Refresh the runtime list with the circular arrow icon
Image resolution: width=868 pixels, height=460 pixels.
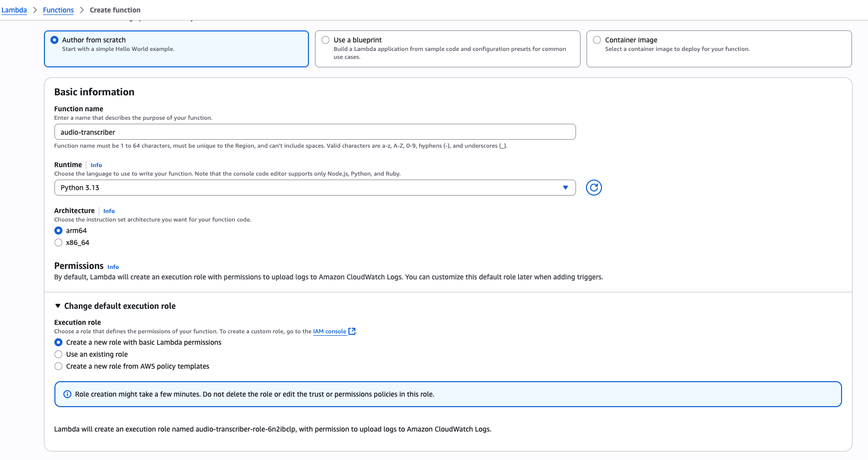[x=593, y=188]
